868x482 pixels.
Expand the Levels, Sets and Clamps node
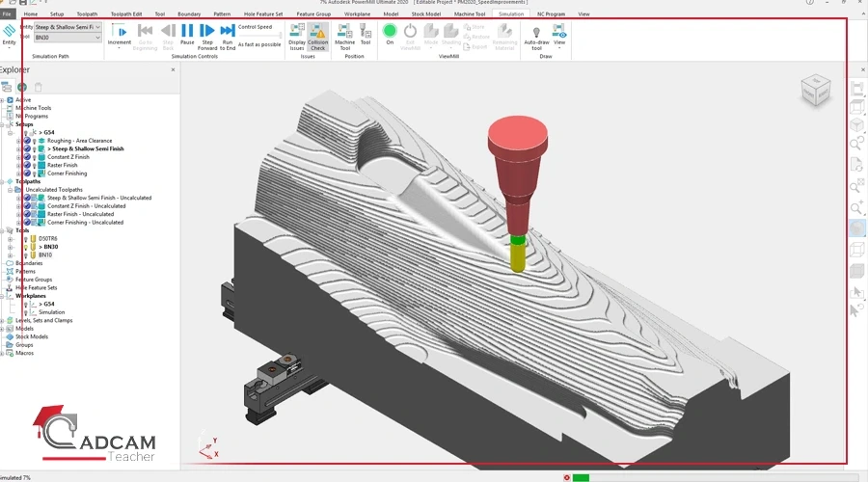[2, 320]
